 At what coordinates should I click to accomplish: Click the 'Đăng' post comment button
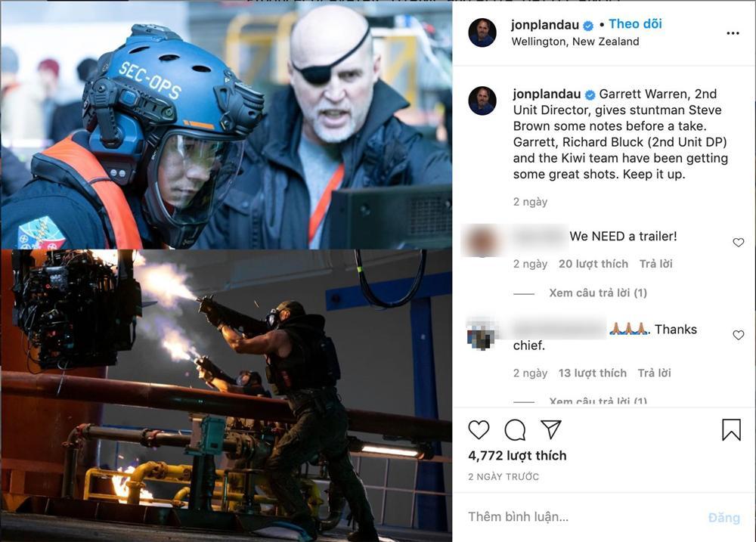click(x=723, y=518)
